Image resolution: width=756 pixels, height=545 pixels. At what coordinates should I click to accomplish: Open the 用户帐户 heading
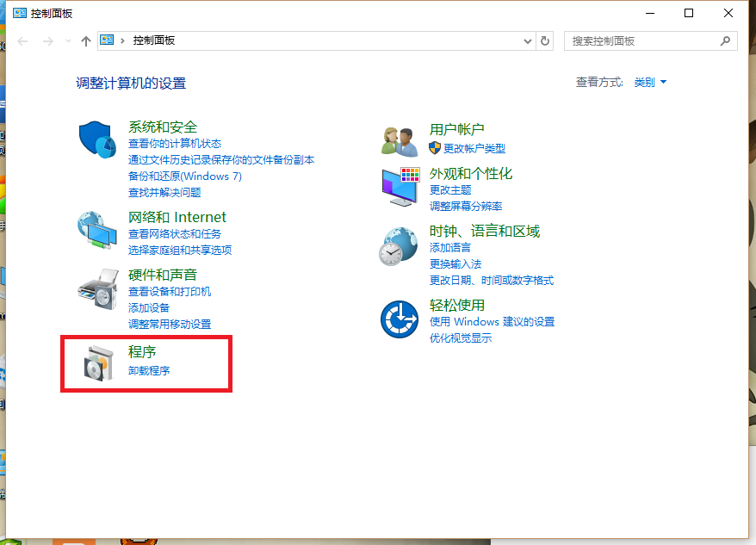[456, 129]
